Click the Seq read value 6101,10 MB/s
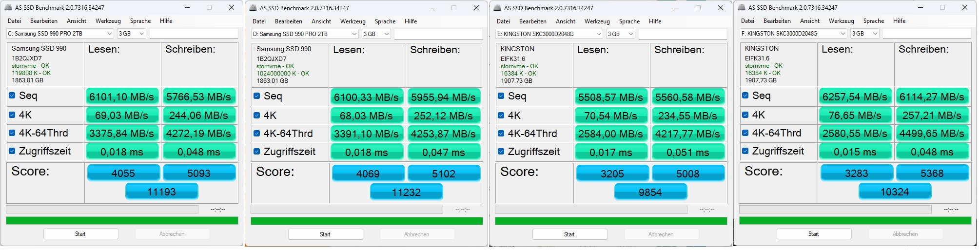Viewport: 980px width, 251px height. coord(122,97)
